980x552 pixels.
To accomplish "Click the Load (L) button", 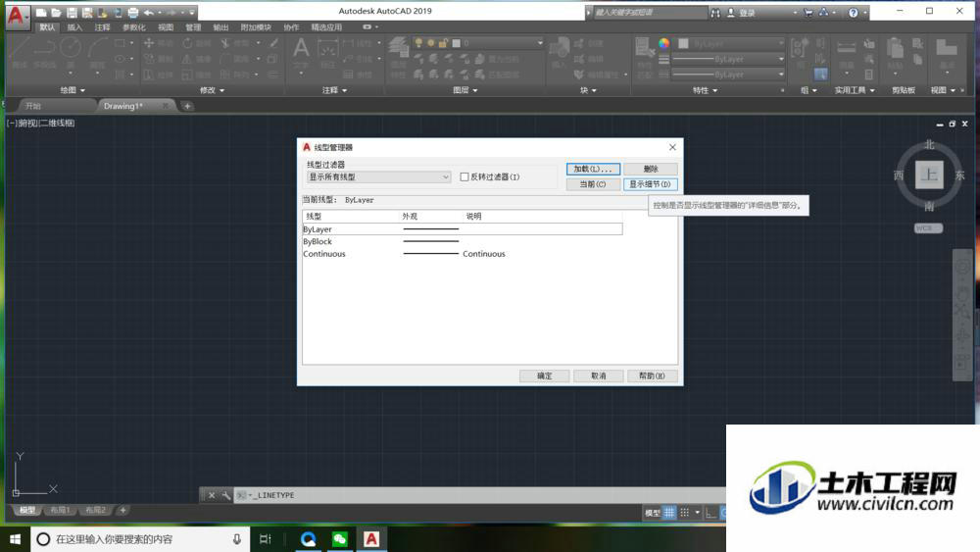I will coord(593,169).
